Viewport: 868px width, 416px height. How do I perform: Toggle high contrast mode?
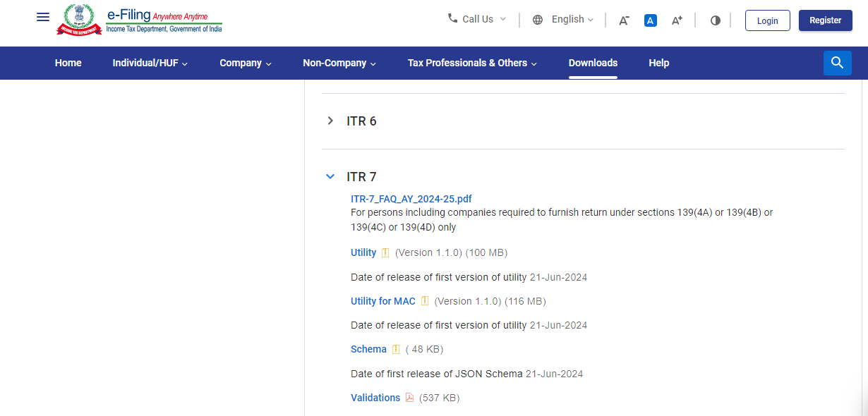coord(716,20)
